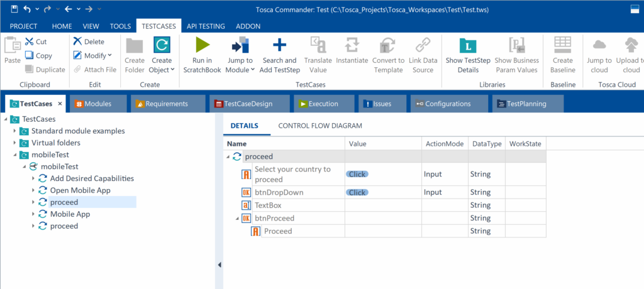Expand the Mobile App step
The width and height of the screenshot is (644, 289).
pos(34,214)
